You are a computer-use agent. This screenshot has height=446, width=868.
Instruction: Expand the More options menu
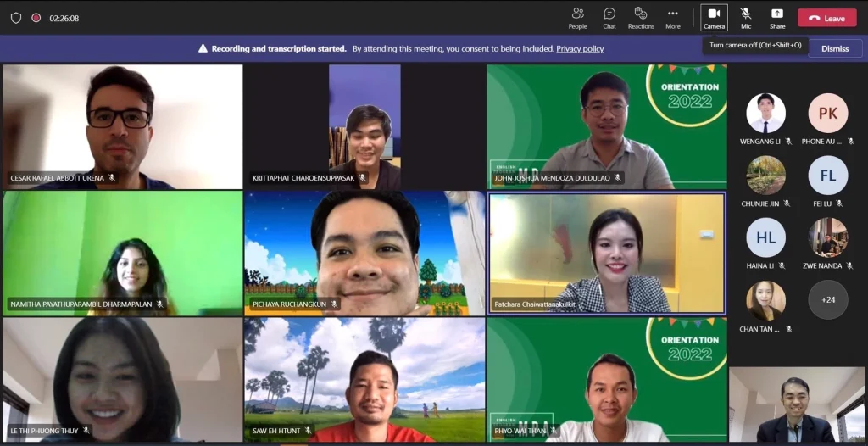pyautogui.click(x=673, y=18)
